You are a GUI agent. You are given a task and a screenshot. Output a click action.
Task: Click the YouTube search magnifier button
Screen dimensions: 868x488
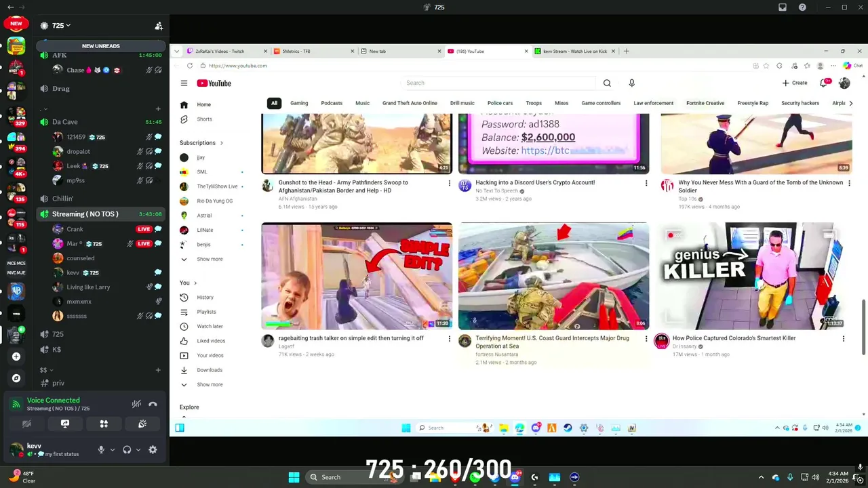pos(607,83)
